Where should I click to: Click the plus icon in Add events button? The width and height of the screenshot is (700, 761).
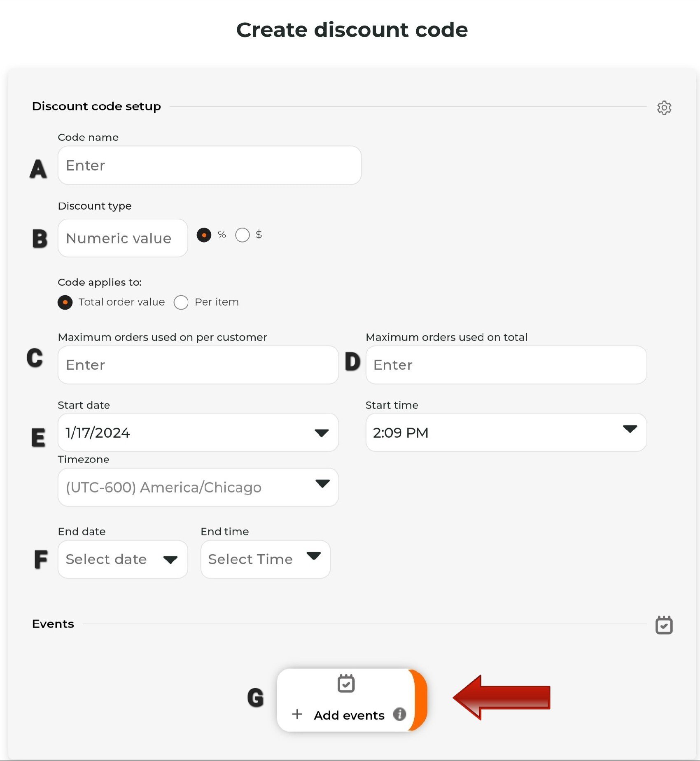297,715
